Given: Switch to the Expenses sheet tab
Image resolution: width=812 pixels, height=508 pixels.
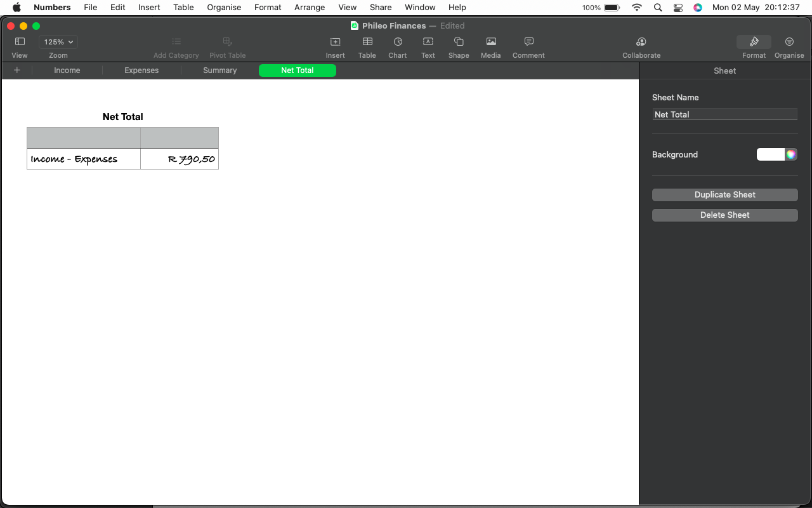Looking at the screenshot, I should (141, 70).
